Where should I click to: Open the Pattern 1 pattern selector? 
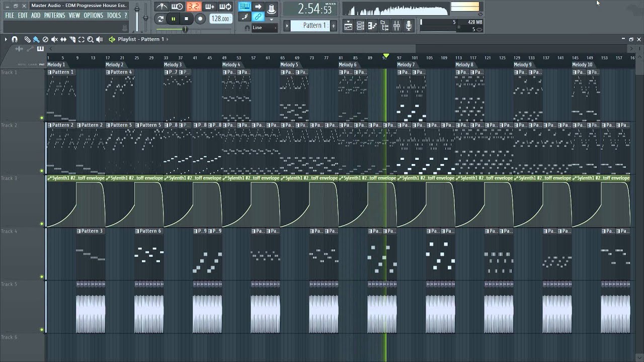310,25
